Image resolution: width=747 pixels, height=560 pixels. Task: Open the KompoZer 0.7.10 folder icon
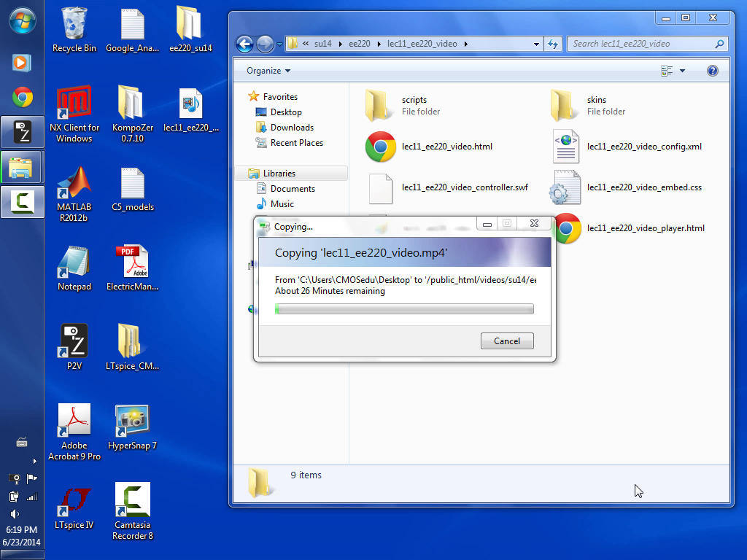click(132, 106)
